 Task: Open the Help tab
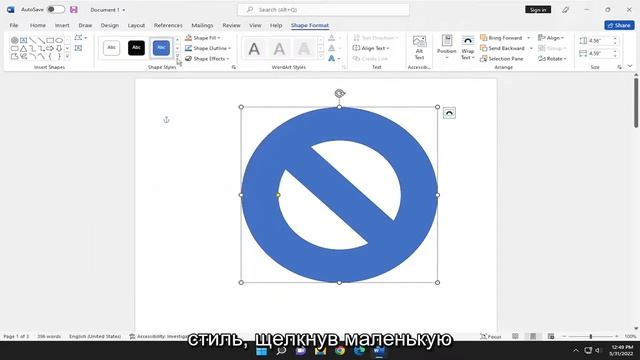276,25
